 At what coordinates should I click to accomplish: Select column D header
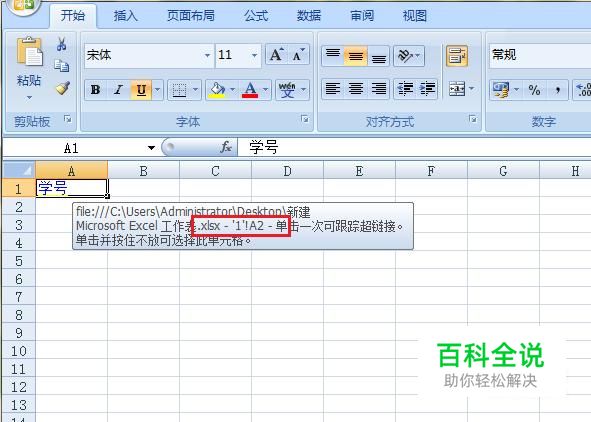[287, 171]
